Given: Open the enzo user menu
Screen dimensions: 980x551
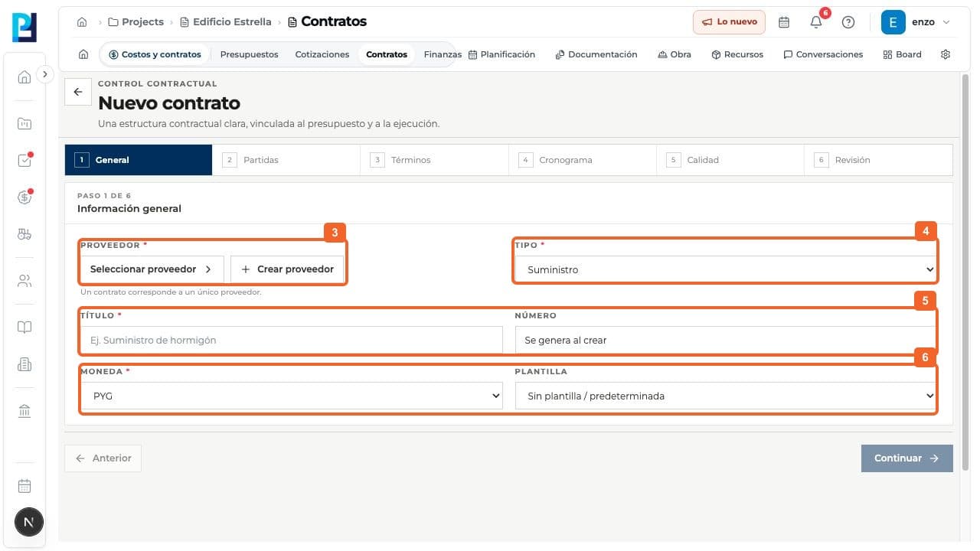Looking at the screenshot, I should click(916, 22).
